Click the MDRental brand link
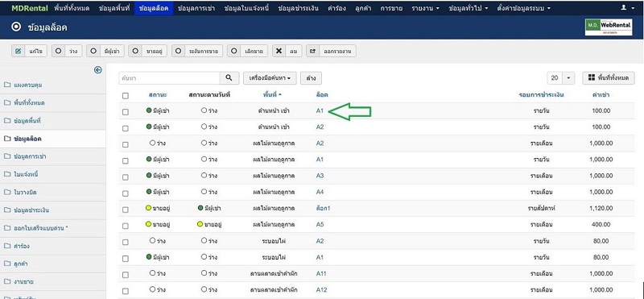Screen dimensions: 644x299 point(30,8)
